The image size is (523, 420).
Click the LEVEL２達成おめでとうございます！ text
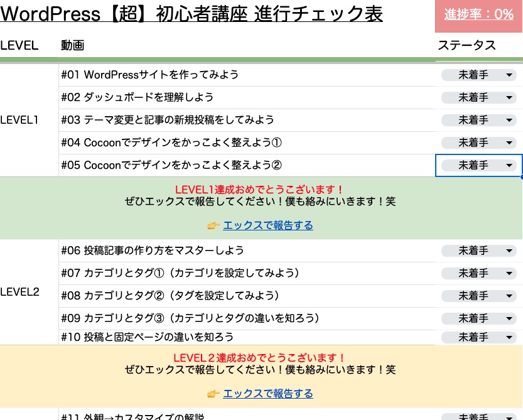259,358
